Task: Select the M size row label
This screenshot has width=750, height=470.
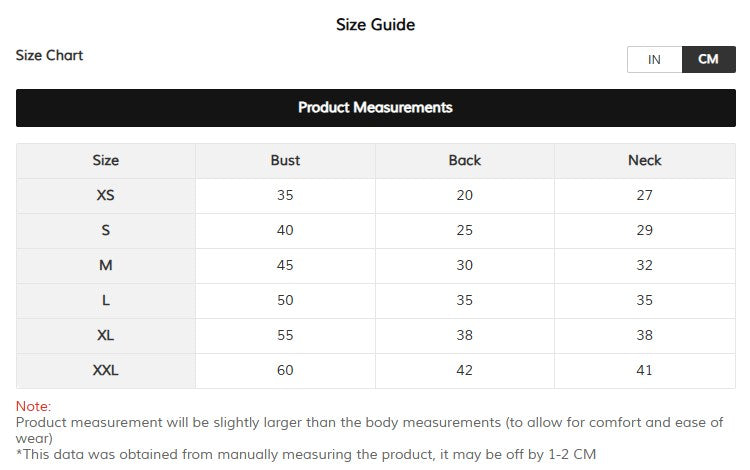Action: tap(106, 265)
